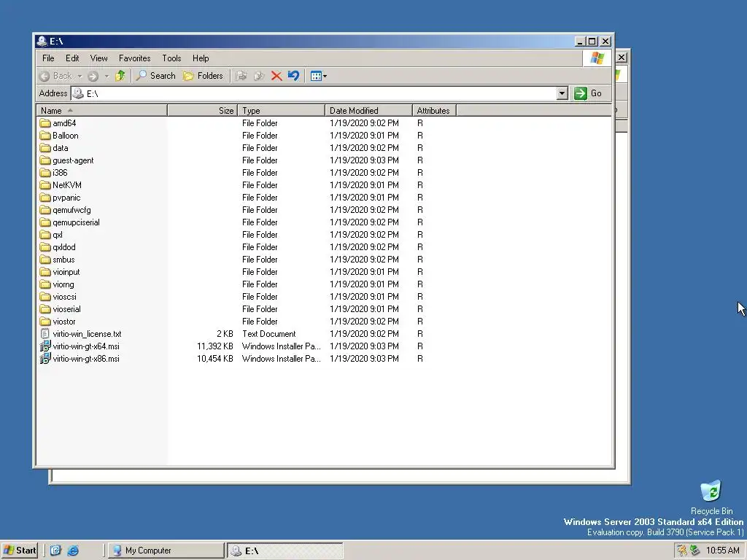Click the security alert tray icon
The height and width of the screenshot is (560, 747).
pos(682,551)
